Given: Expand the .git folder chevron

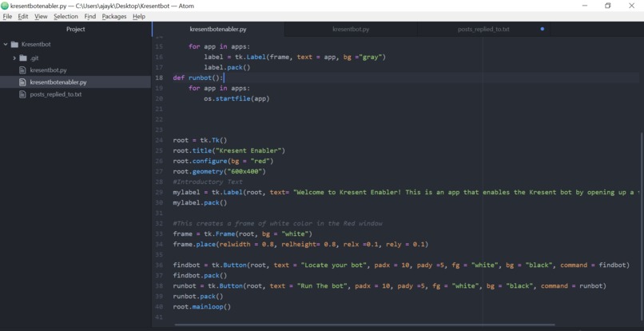Looking at the screenshot, I should tap(14, 58).
